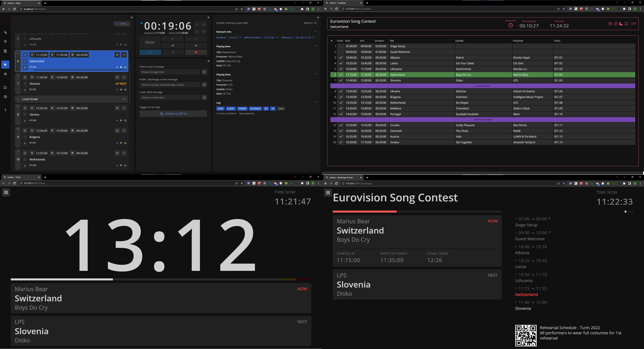Open view menu grid on Timer page
The image size is (644, 349).
click(x=6, y=192)
